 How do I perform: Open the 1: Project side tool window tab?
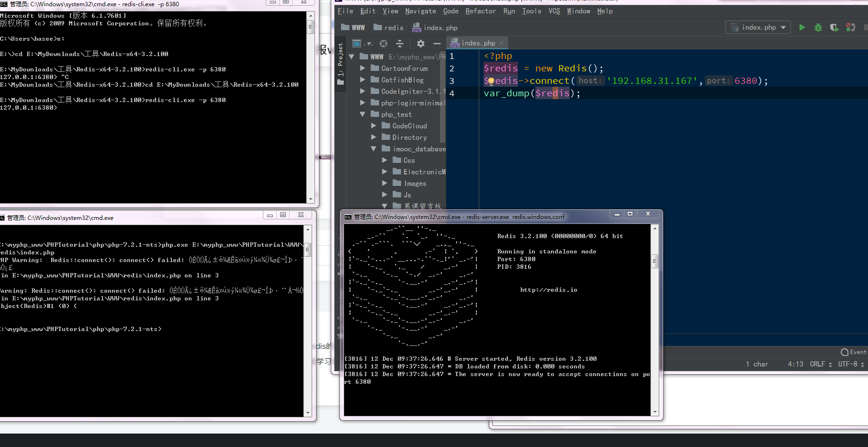[340, 60]
